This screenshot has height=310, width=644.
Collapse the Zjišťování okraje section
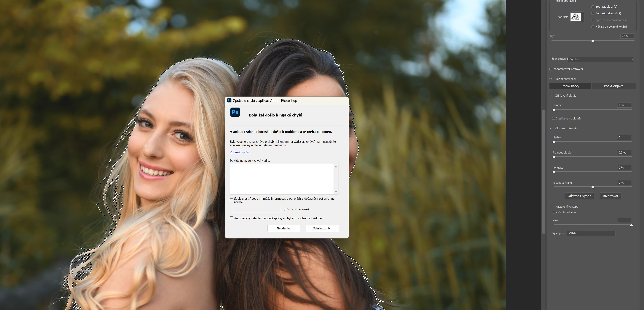click(551, 95)
